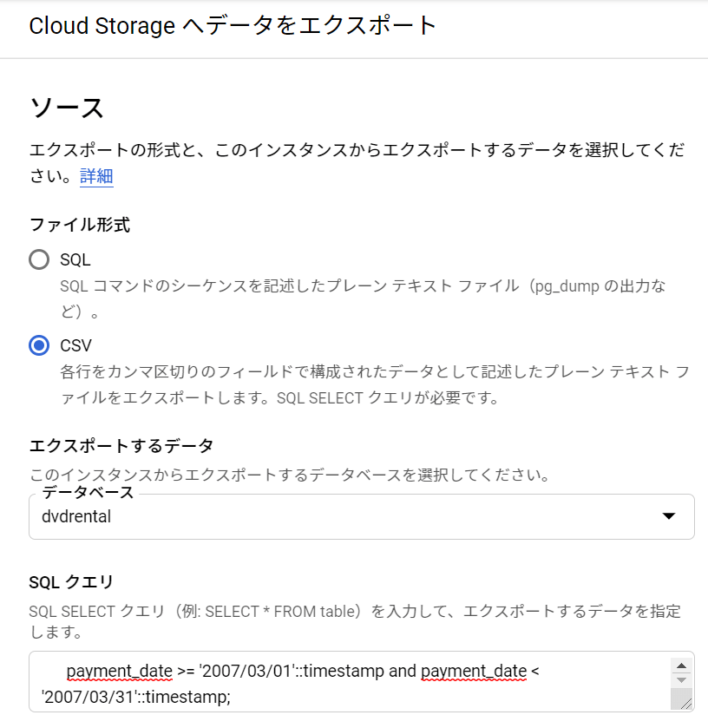Click the query box scroll down arrow
Viewport: 708px width, 728px height.
(682, 680)
